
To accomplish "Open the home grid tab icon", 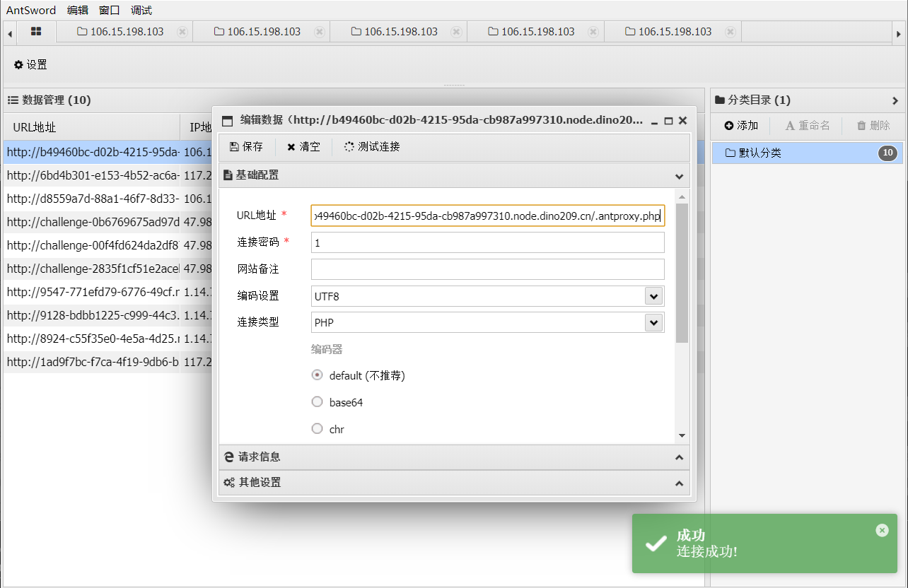I will coord(36,32).
